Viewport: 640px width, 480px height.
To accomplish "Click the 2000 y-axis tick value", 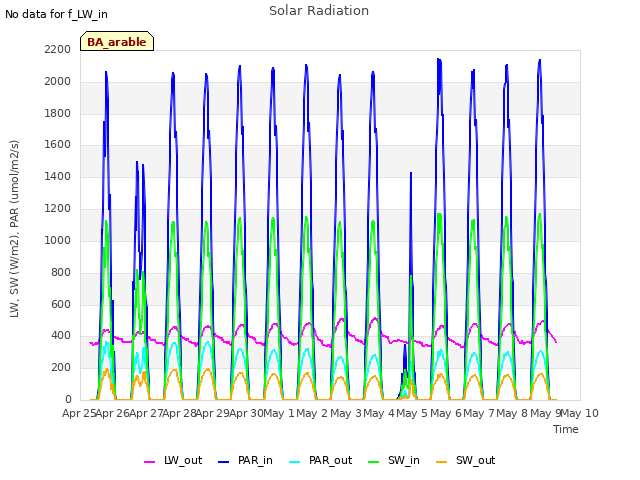I will (x=58, y=81).
